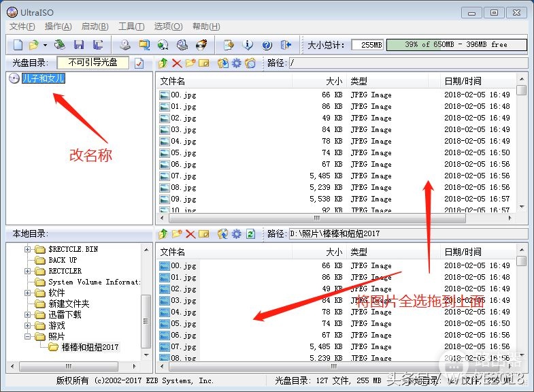Image resolution: width=534 pixels, height=392 pixels.
Task: Open the dropdown arrow next to Open icon
Action: 45,45
